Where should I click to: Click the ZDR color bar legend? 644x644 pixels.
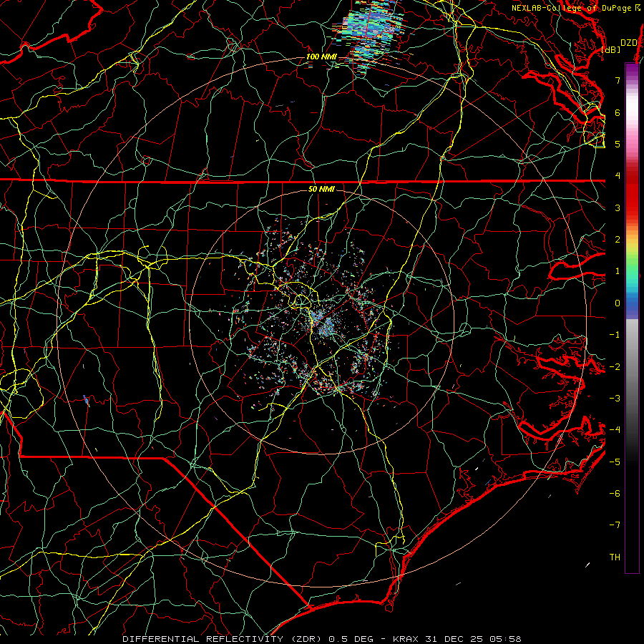pyautogui.click(x=632, y=318)
